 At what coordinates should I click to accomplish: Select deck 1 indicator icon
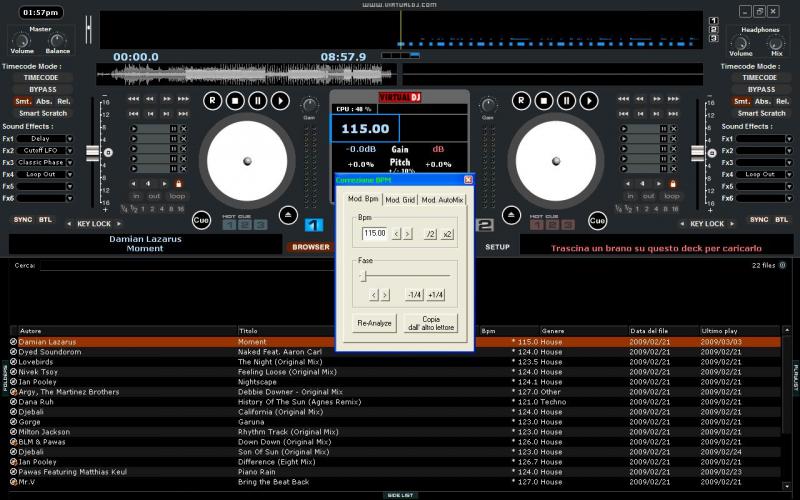point(314,224)
